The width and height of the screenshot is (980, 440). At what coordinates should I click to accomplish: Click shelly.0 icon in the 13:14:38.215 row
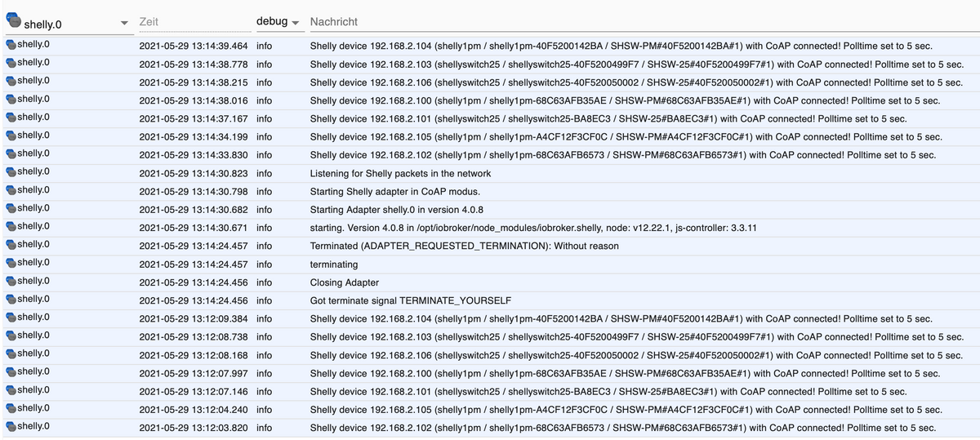click(11, 81)
